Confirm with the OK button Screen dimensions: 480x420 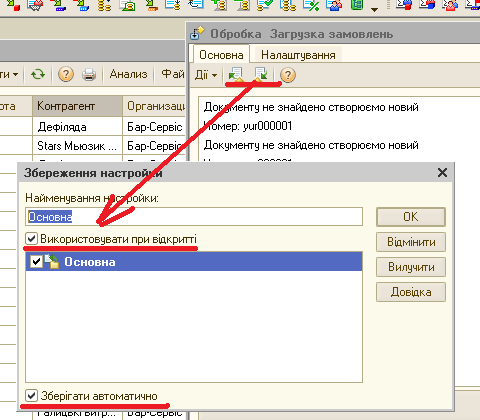(x=411, y=217)
